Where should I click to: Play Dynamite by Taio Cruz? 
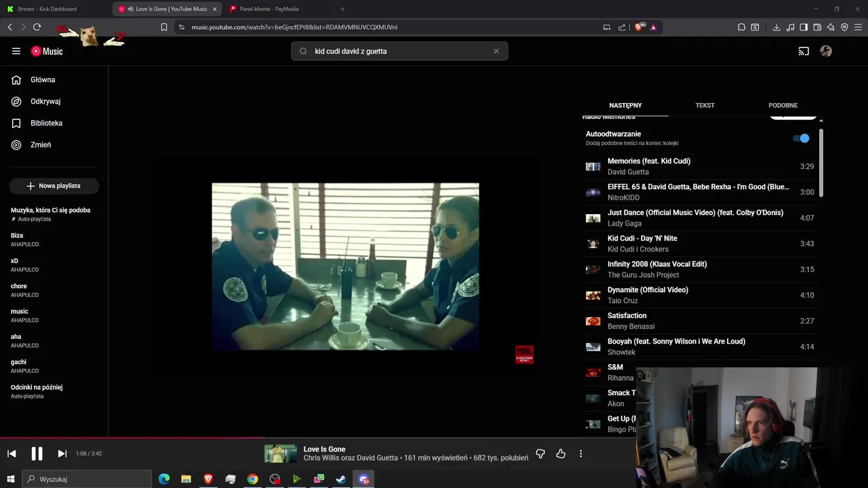coord(700,296)
